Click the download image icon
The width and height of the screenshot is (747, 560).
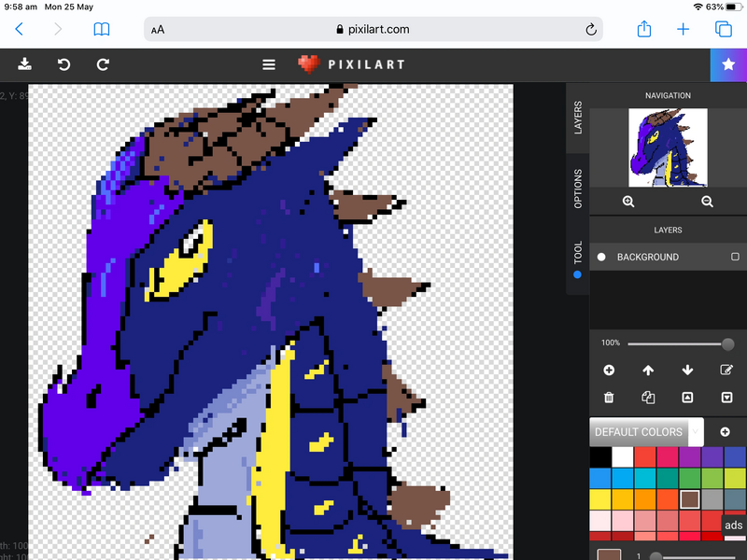(x=25, y=64)
